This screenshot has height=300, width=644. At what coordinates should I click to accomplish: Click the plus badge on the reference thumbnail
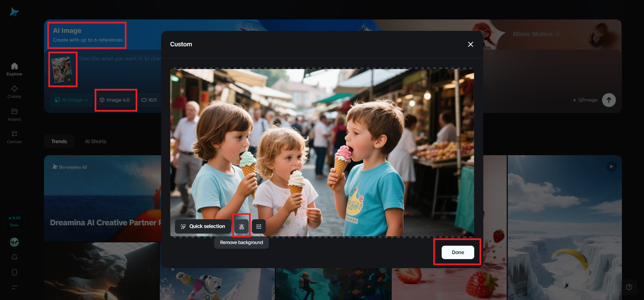pyautogui.click(x=69, y=80)
